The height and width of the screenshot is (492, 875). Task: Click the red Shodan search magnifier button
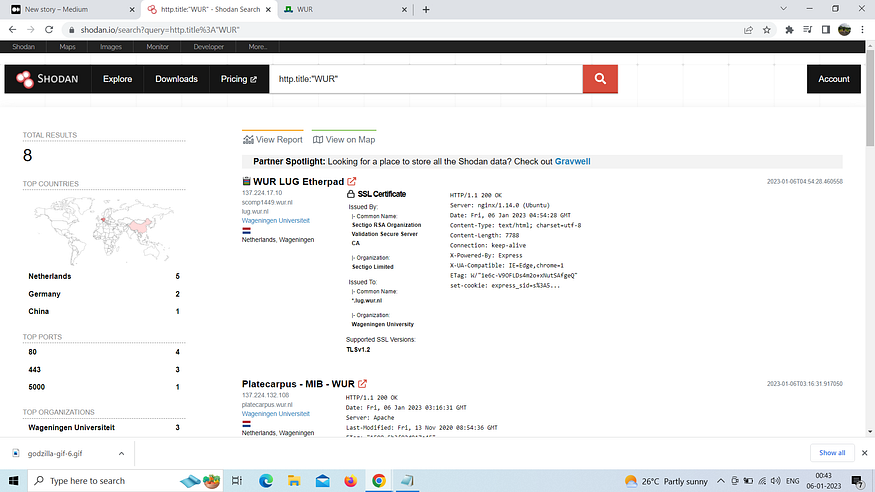pyautogui.click(x=600, y=79)
